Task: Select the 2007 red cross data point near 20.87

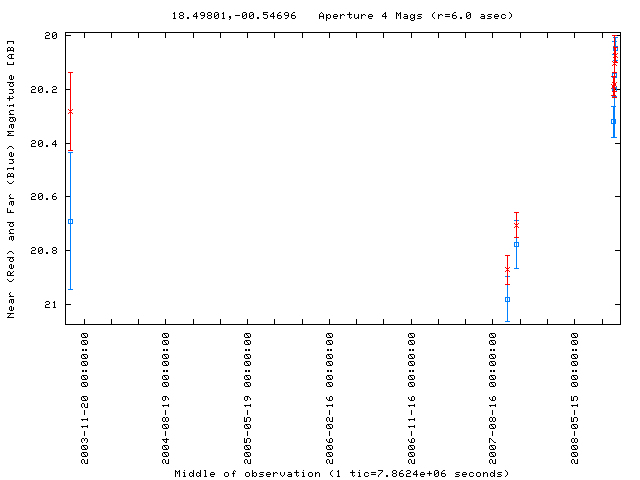Action: tap(507, 270)
